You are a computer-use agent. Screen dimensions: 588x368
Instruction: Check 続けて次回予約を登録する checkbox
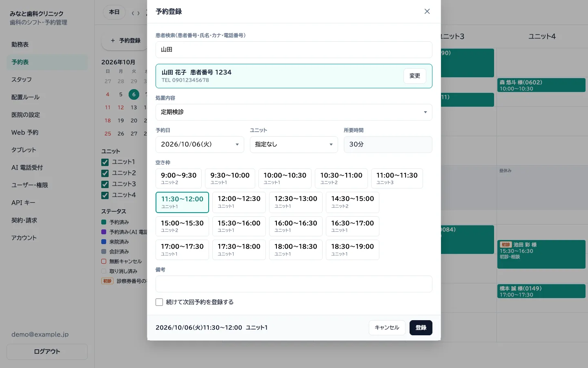tap(159, 302)
